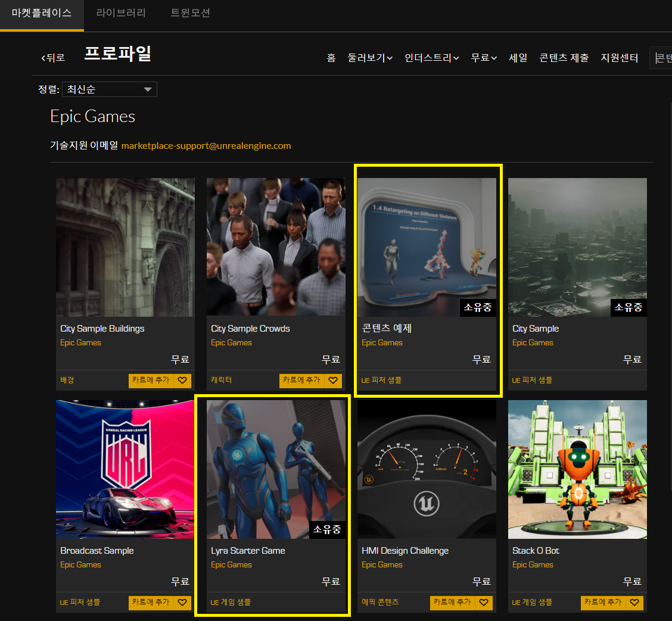Expand the 무료 menu

coord(484,58)
